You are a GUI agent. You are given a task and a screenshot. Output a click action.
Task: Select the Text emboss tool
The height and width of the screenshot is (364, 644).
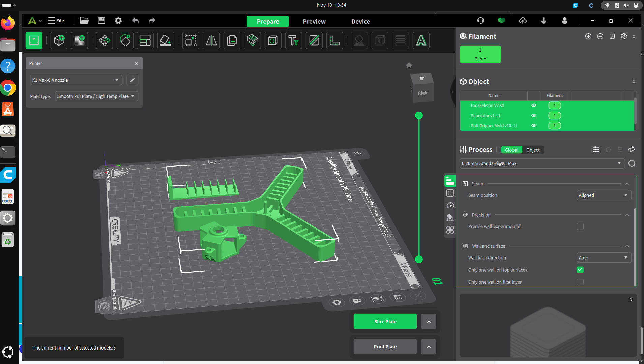pos(293,41)
